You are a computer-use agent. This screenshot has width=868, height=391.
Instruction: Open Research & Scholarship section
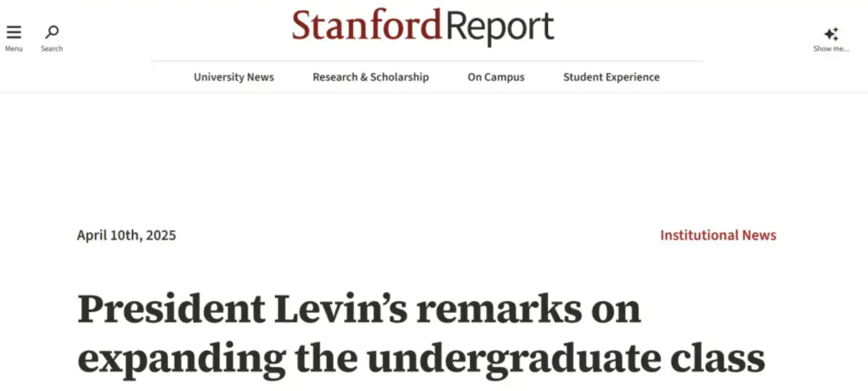pyautogui.click(x=371, y=77)
